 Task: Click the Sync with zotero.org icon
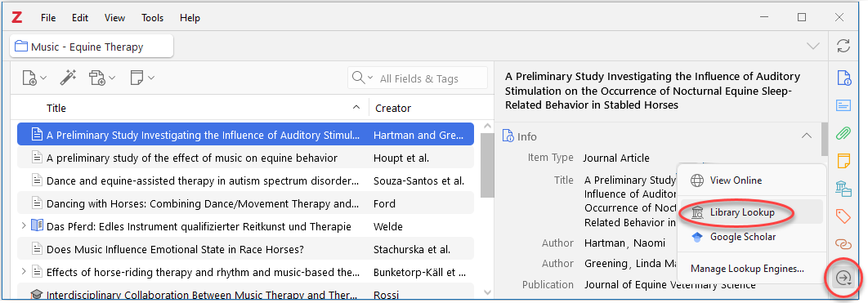[x=843, y=46]
